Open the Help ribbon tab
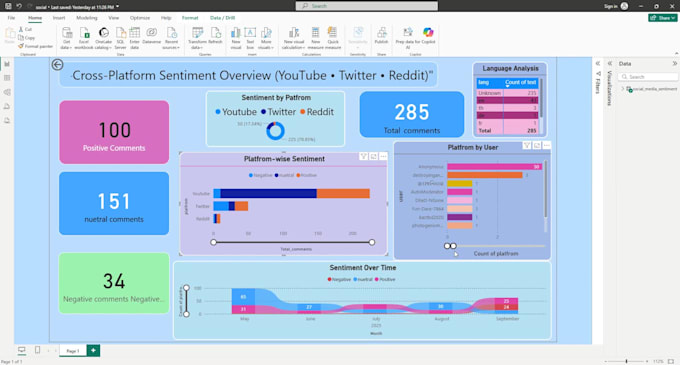The width and height of the screenshot is (680, 365). click(x=166, y=18)
